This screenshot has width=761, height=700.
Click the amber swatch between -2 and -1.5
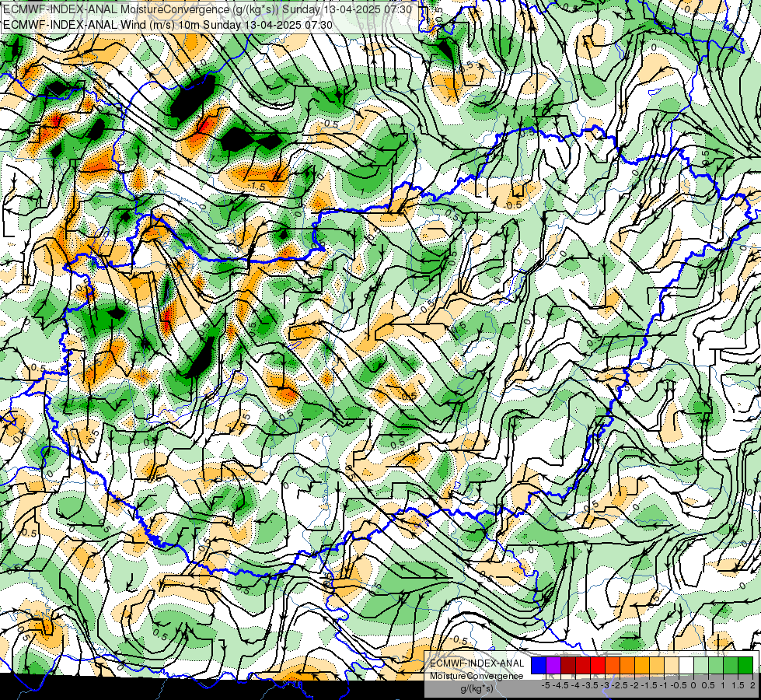(642, 666)
